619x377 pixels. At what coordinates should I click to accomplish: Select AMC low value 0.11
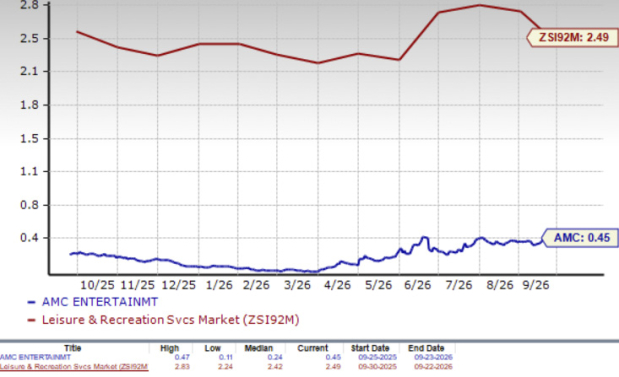225,357
